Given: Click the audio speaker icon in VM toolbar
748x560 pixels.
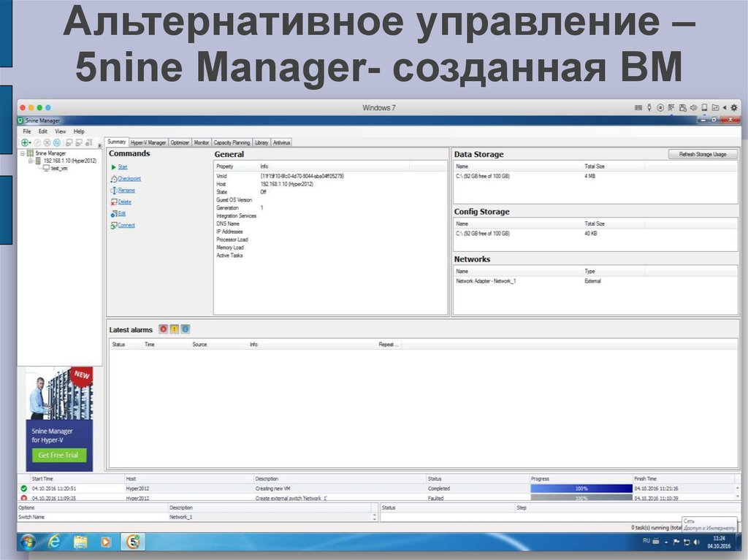Looking at the screenshot, I should pyautogui.click(x=694, y=107).
